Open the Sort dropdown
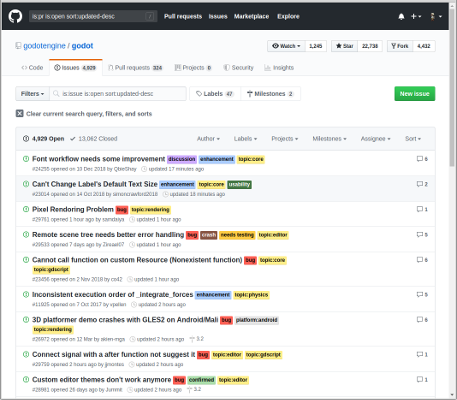The height and width of the screenshot is (400, 457). [413, 139]
